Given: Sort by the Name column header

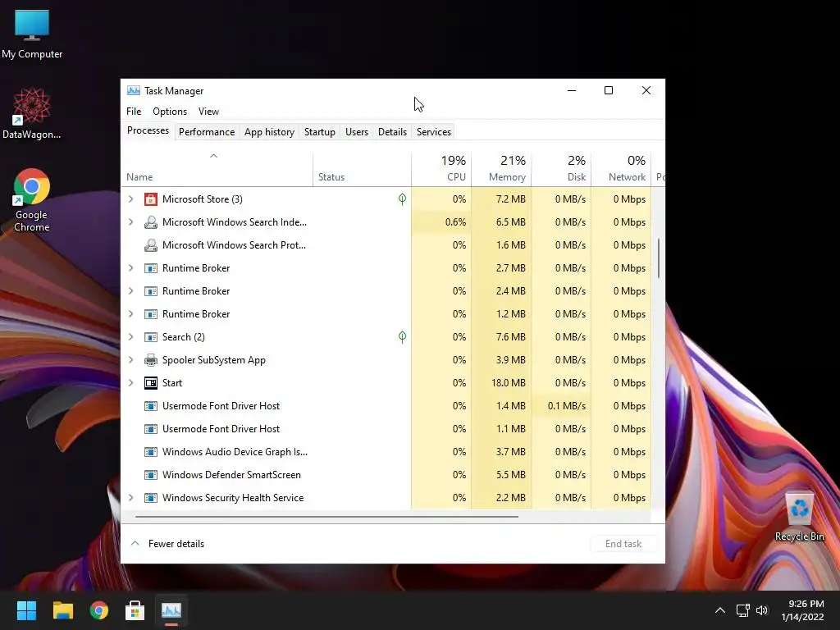Looking at the screenshot, I should (x=217, y=169).
